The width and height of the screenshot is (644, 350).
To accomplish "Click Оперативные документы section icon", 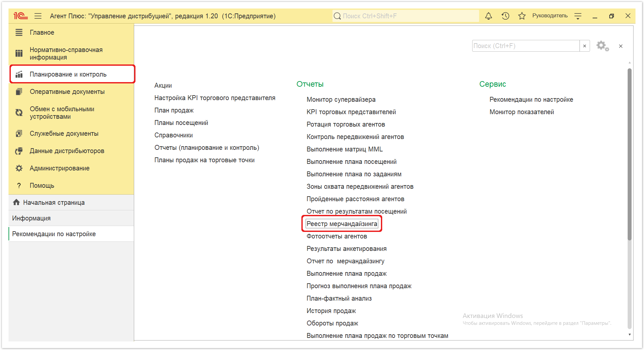I will click(x=19, y=92).
